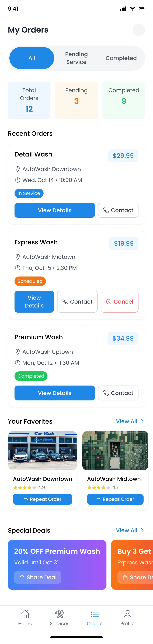Cancel the Express Wash order

pyautogui.click(x=119, y=301)
